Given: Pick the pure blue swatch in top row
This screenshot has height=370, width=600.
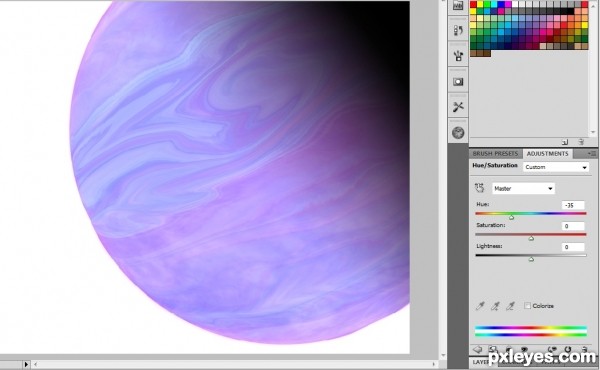Looking at the screenshot, I should [501, 4].
